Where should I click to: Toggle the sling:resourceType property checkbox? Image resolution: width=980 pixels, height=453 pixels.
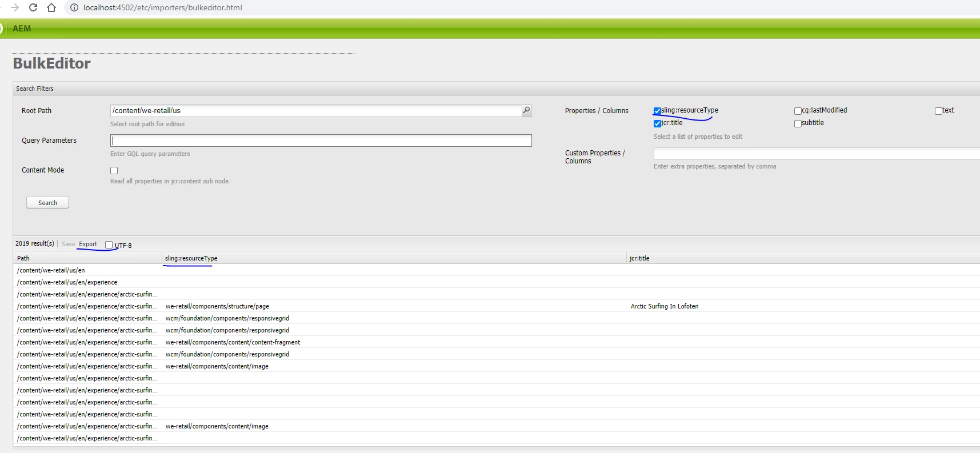tap(657, 111)
